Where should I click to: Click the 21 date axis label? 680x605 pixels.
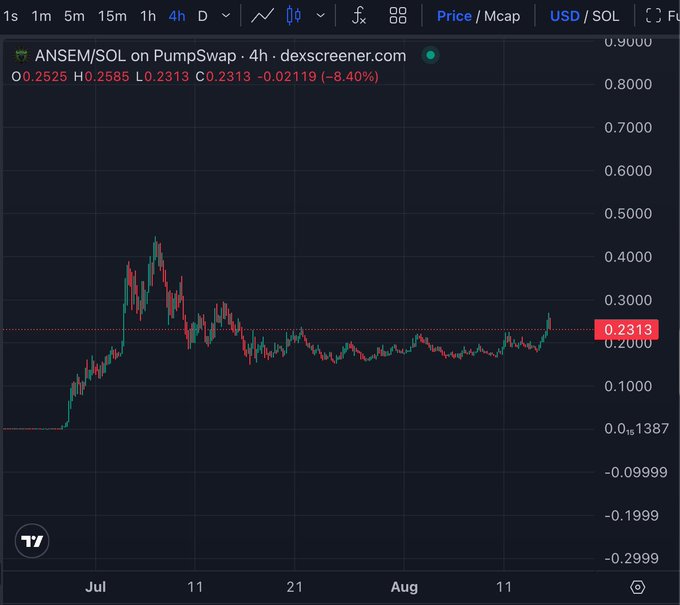coord(294,587)
